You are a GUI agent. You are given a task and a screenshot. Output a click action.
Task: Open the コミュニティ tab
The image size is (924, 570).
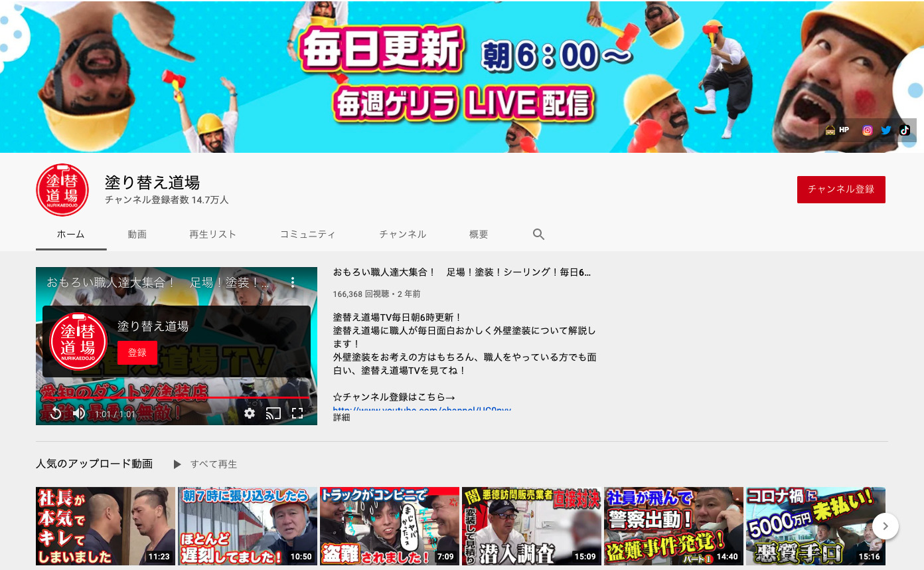pyautogui.click(x=308, y=235)
